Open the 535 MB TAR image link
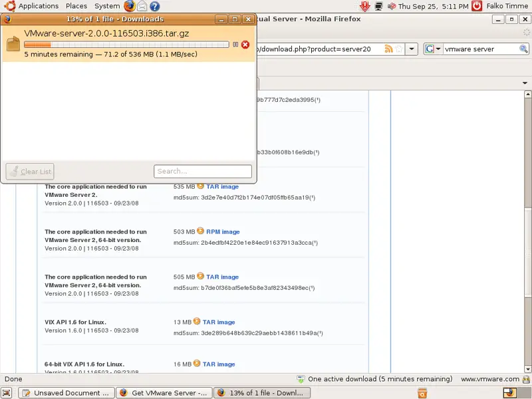Viewport: 532px width, 399px height. 222,187
